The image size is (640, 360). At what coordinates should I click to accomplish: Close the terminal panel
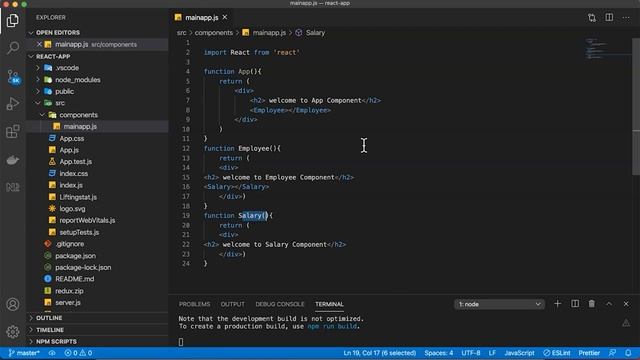coord(626,304)
